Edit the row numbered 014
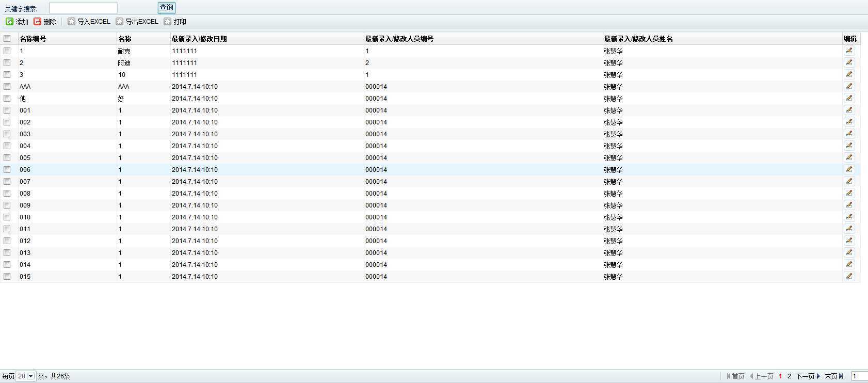 pos(849,264)
